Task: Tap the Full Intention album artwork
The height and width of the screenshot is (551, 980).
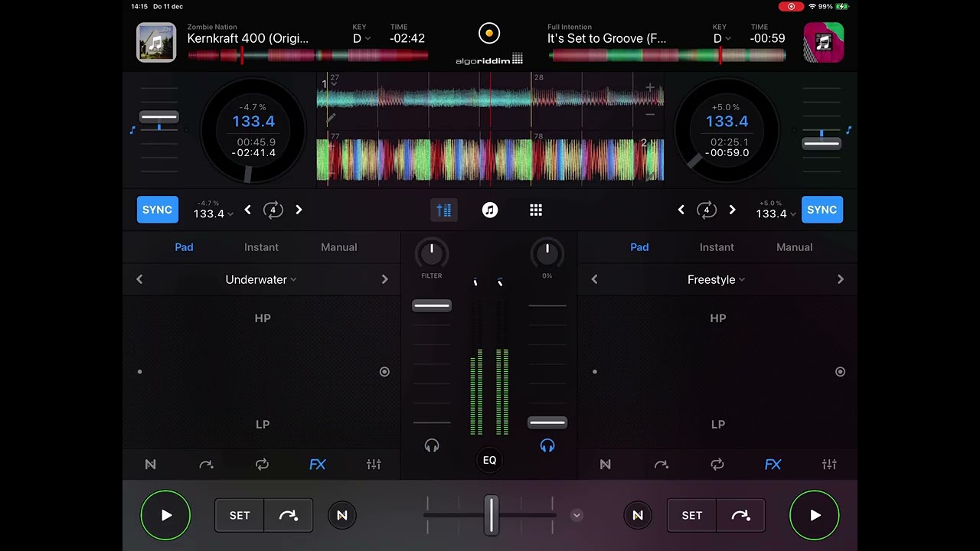Action: coord(824,42)
